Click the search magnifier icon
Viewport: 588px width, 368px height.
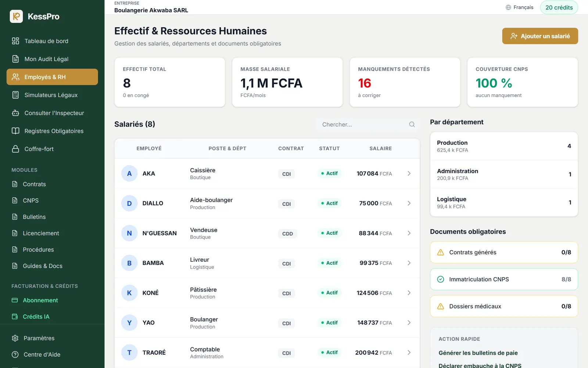coord(412,124)
